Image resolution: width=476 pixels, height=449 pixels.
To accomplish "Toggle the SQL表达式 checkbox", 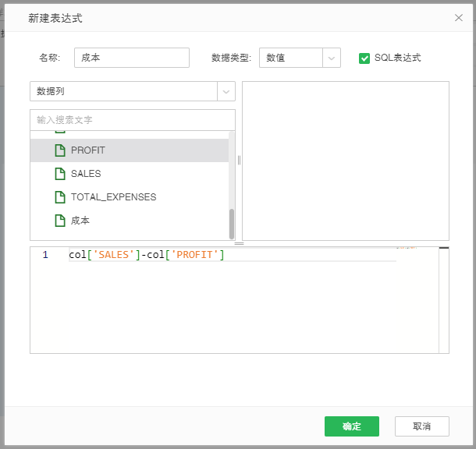I will (364, 58).
